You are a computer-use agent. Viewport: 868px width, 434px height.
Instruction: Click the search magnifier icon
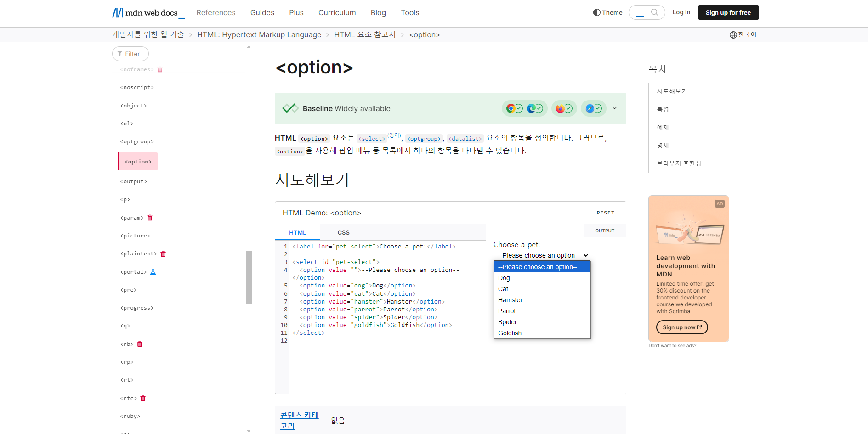pyautogui.click(x=655, y=12)
